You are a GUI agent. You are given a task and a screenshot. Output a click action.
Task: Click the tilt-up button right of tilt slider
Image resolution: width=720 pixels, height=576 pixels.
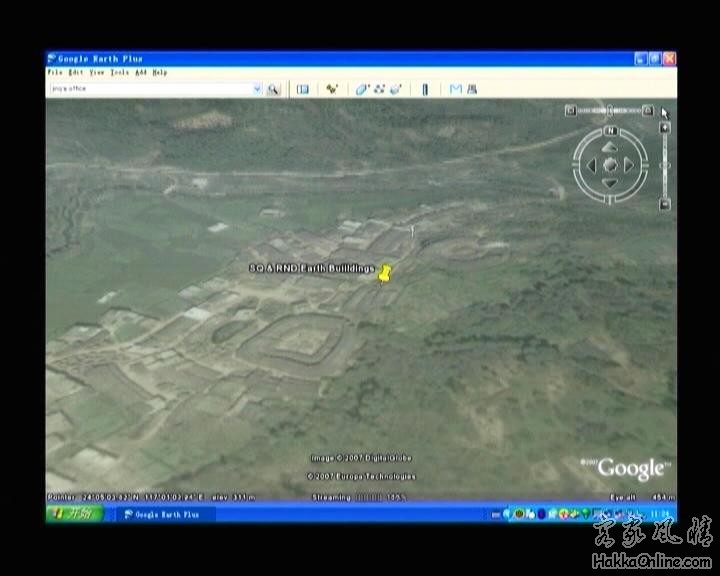click(647, 110)
